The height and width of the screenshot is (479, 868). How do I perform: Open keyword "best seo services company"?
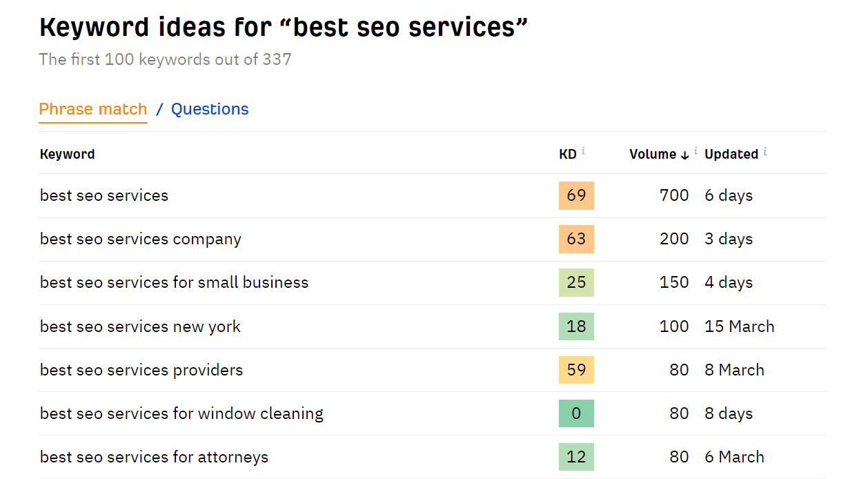coord(141,239)
